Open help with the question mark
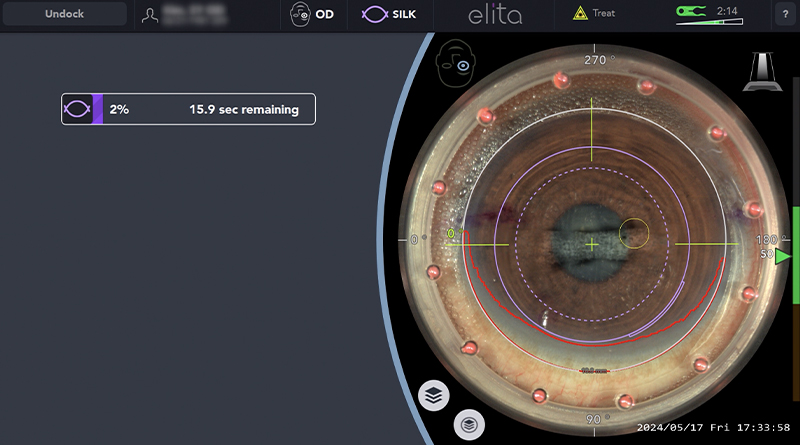800x445 pixels. coord(785,14)
